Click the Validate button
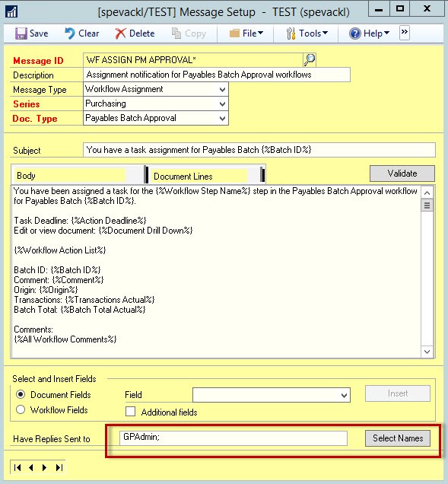This screenshot has height=484, width=448. 402,174
